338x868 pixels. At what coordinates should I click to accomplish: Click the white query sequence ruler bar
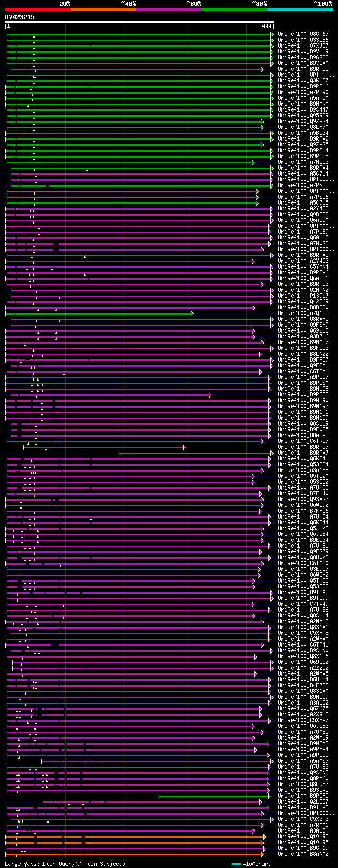139,22
